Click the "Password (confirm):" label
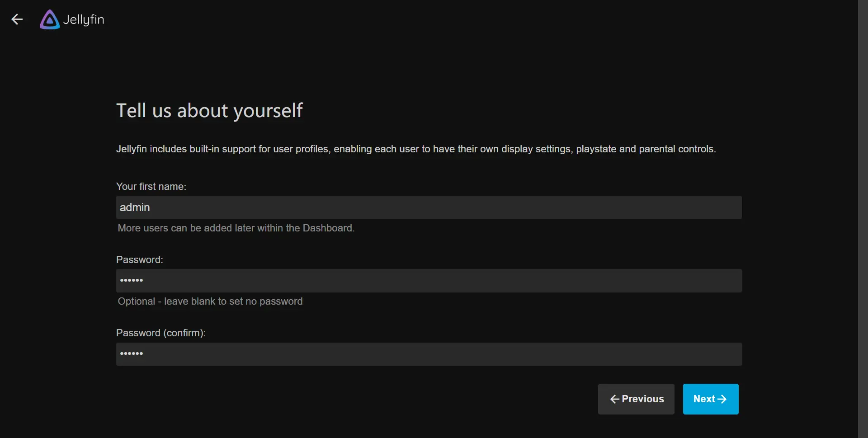Viewport: 868px width, 438px height. click(160, 333)
